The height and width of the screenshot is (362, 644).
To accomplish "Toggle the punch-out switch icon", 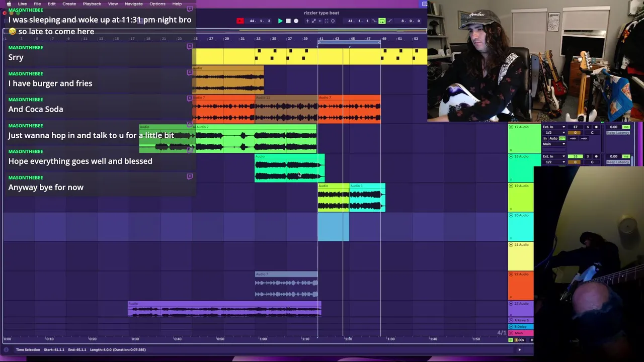I will (390, 21).
